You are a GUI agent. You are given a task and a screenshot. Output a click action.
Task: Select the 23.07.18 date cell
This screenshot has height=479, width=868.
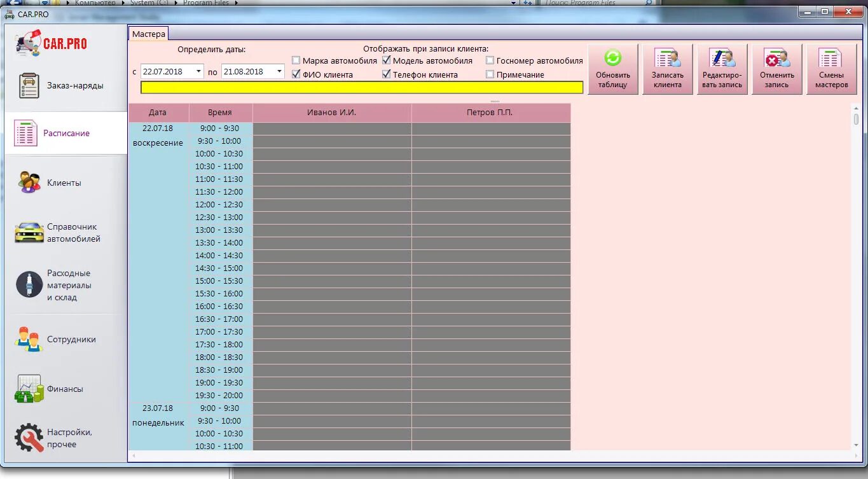click(158, 408)
